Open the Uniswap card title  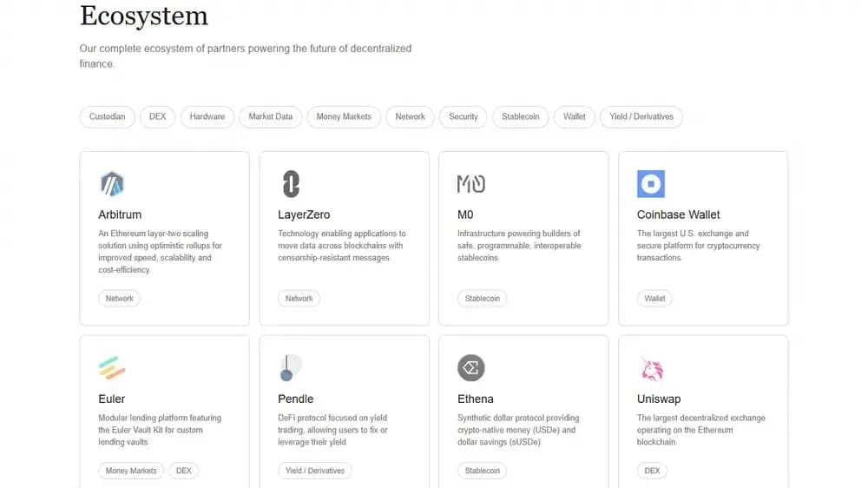tap(659, 399)
